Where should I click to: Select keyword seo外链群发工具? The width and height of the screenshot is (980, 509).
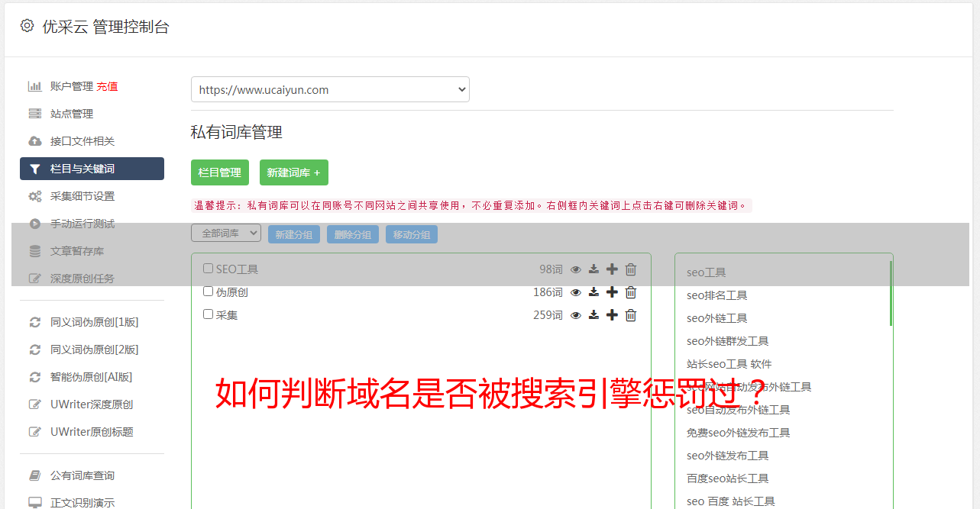[727, 341]
